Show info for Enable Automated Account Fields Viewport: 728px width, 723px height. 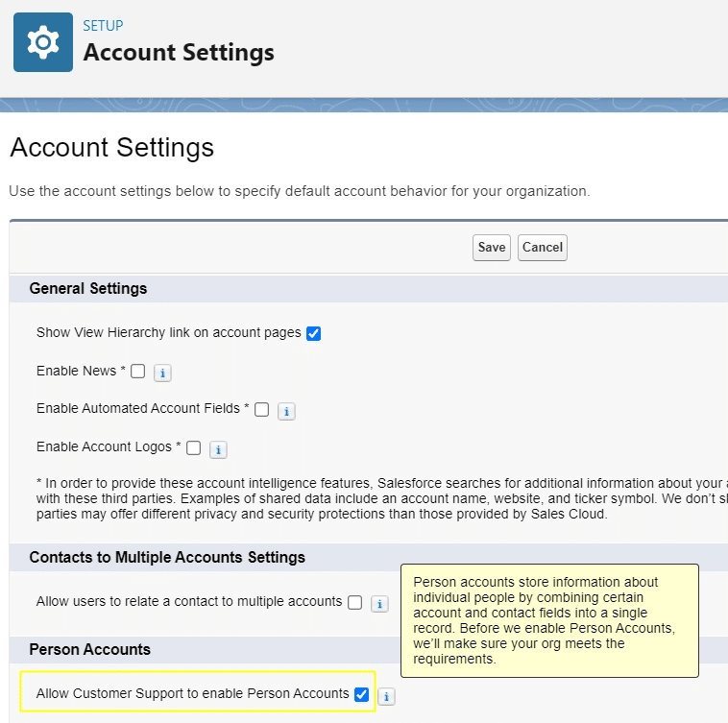286,411
